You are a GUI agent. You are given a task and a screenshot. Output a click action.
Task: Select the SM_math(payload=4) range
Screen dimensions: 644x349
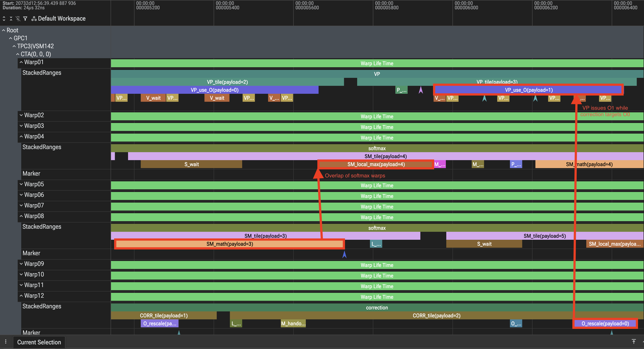click(x=589, y=164)
